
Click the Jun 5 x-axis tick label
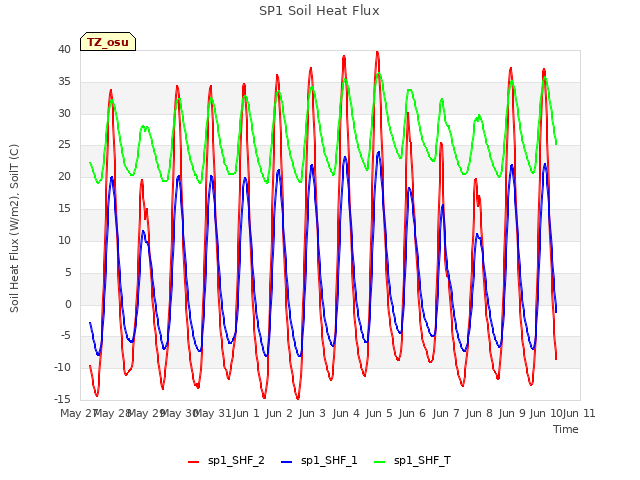379,413
